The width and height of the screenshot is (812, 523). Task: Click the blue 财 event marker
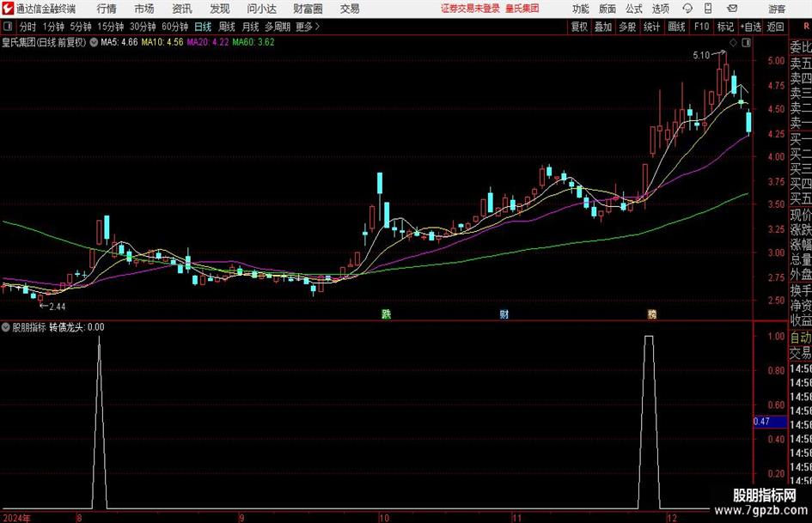504,314
